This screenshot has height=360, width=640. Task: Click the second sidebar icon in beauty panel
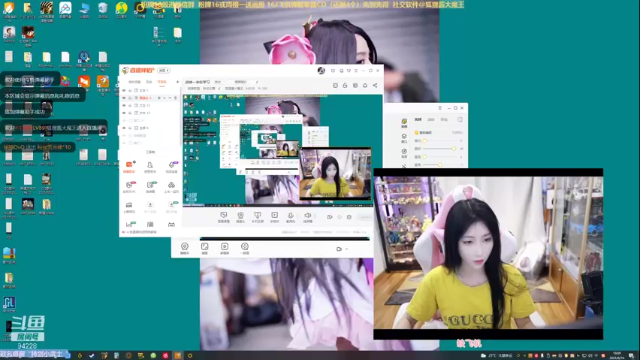click(x=404, y=138)
